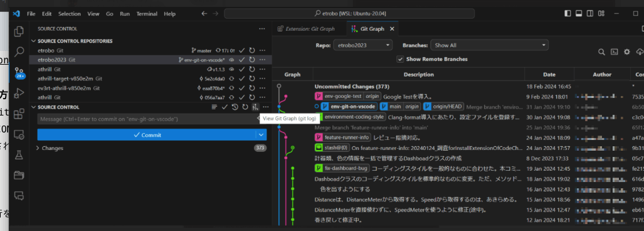Click publish cloud icon on etrobo2023 row
The width and height of the screenshot is (644, 231).
pyautogui.click(x=231, y=60)
